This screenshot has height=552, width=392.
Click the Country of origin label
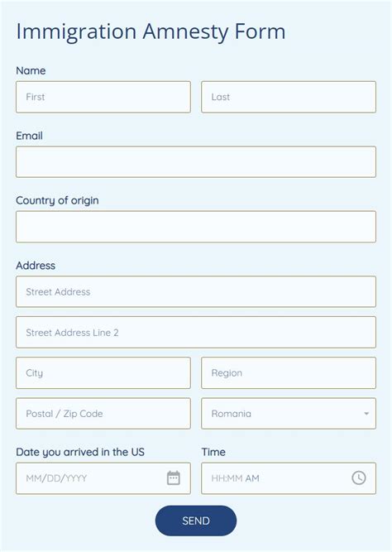coord(57,200)
